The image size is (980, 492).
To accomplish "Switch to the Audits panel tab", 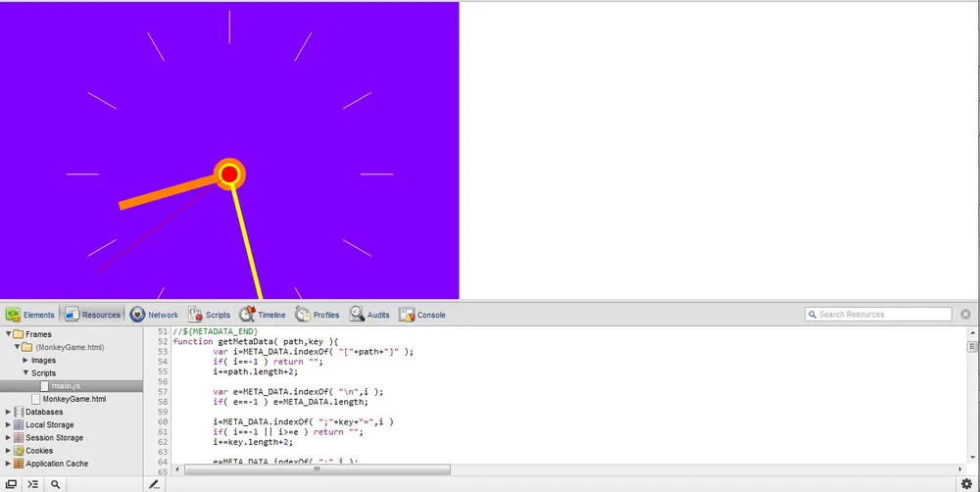I will 370,315.
